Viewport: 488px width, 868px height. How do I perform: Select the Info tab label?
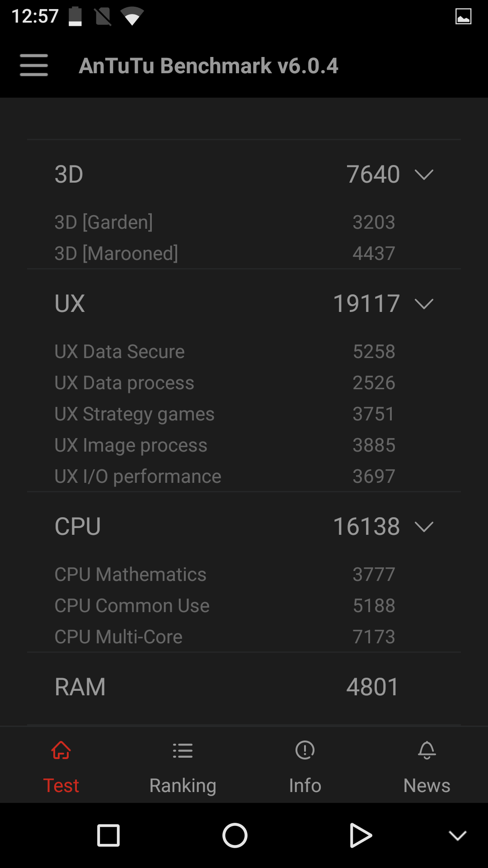pyautogui.click(x=305, y=785)
